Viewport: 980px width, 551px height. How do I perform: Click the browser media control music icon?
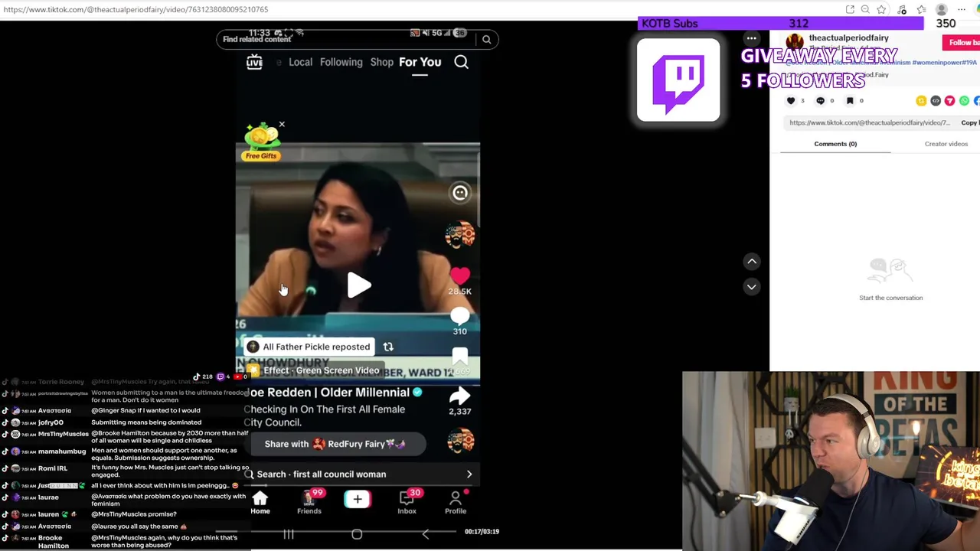pyautogui.click(x=902, y=9)
